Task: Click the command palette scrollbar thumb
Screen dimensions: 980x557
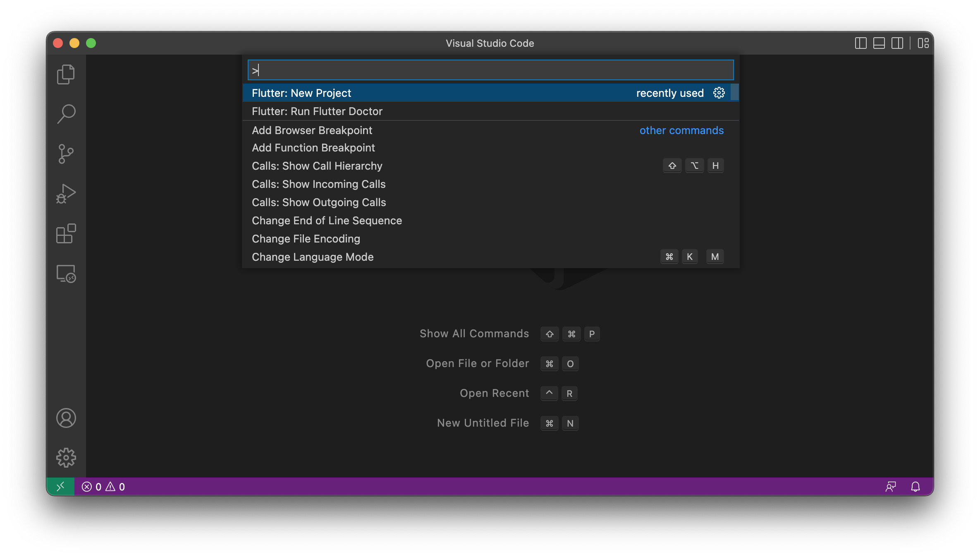Action: 734,92
